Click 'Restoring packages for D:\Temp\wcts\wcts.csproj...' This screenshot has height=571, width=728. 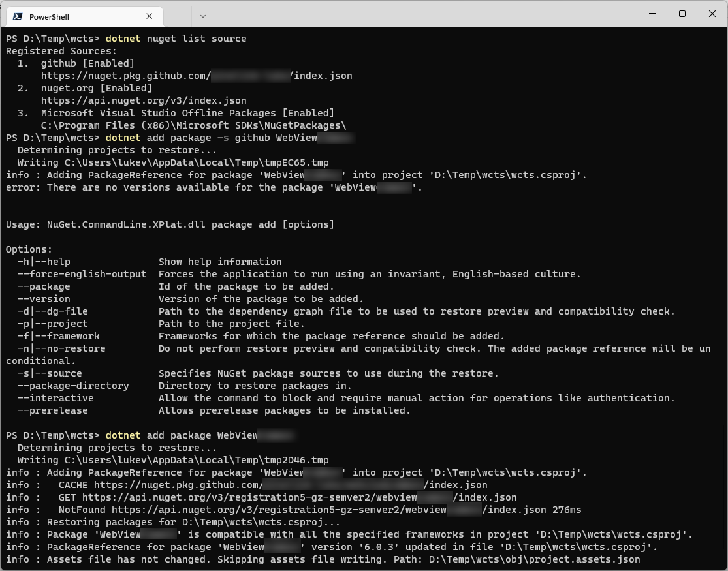pyautogui.click(x=194, y=522)
